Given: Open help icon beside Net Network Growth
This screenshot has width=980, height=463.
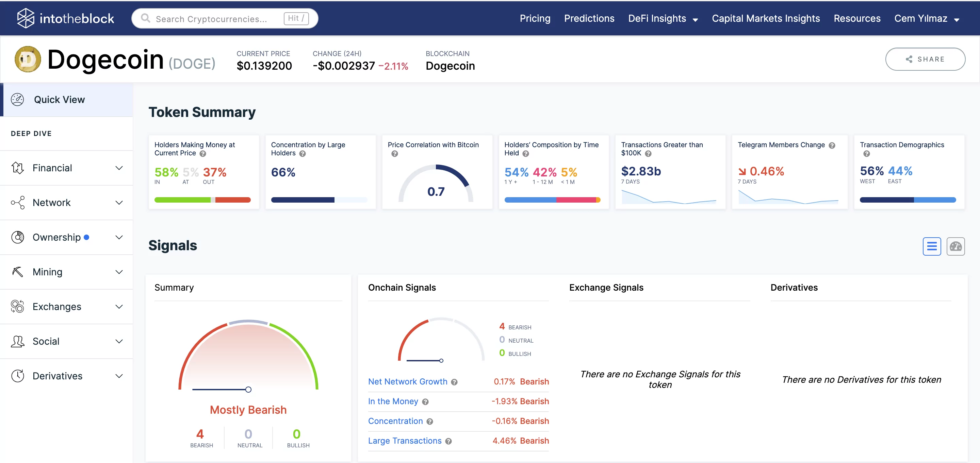Looking at the screenshot, I should (x=454, y=382).
